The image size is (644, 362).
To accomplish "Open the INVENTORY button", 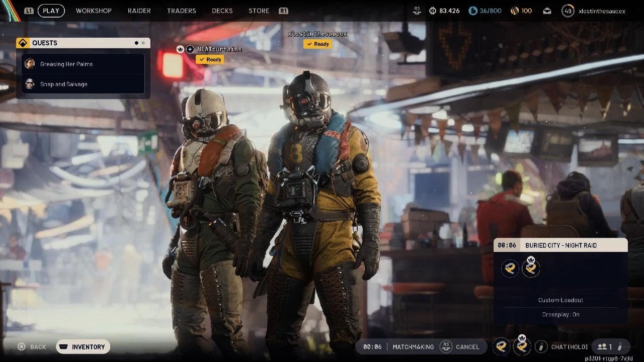I will 83,346.
